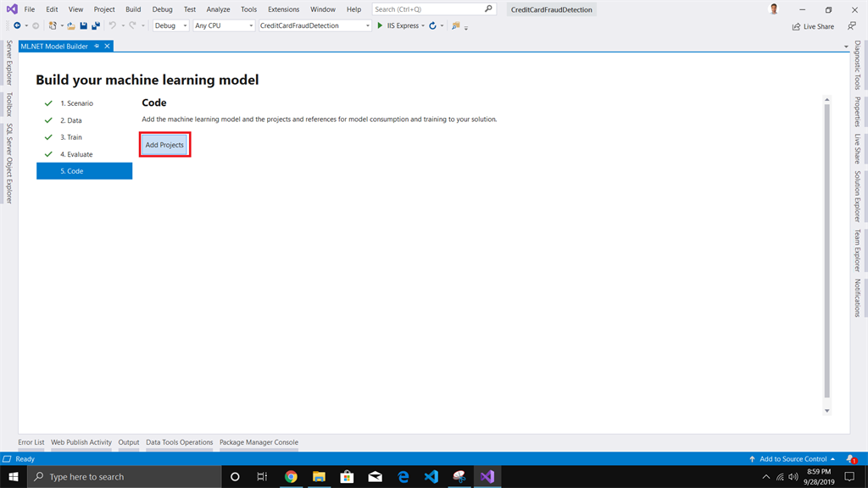Open the Window menu
The height and width of the screenshot is (488, 868).
point(323,9)
